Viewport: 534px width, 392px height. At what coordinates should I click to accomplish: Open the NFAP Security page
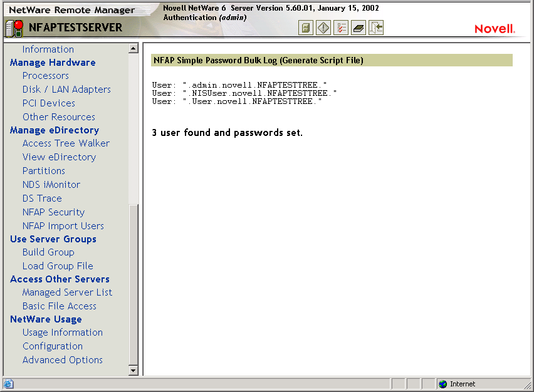(x=53, y=212)
